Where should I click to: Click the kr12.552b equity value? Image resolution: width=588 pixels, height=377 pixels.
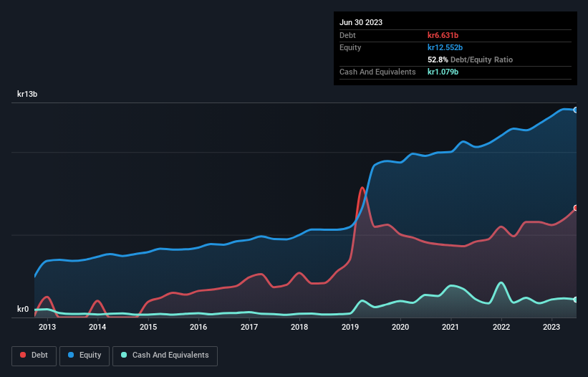click(x=445, y=47)
